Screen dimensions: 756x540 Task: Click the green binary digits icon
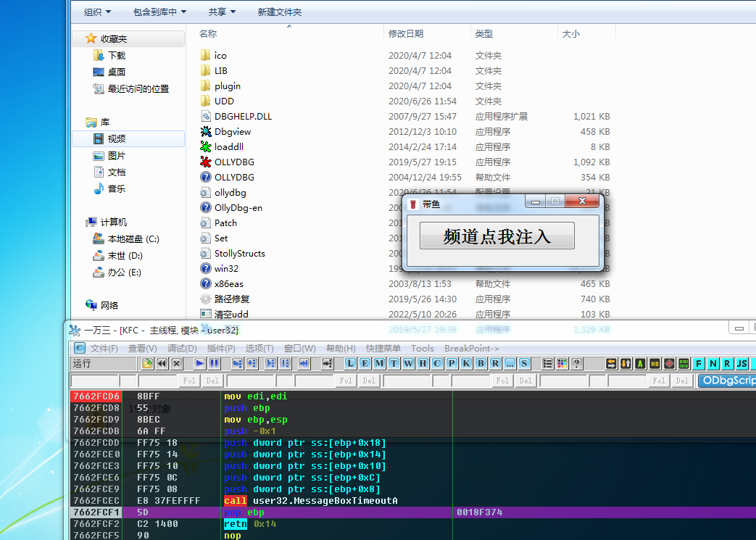[684, 363]
